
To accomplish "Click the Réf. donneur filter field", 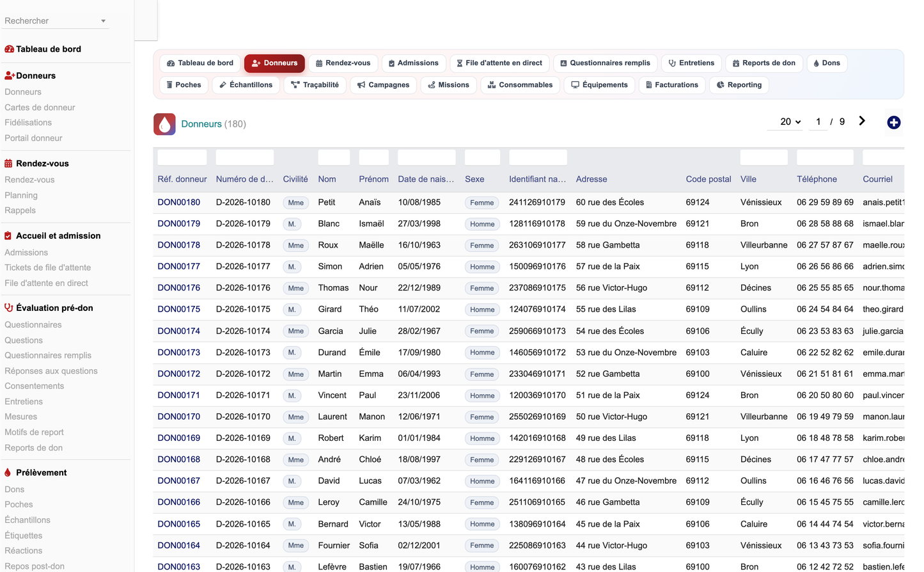I will (182, 157).
